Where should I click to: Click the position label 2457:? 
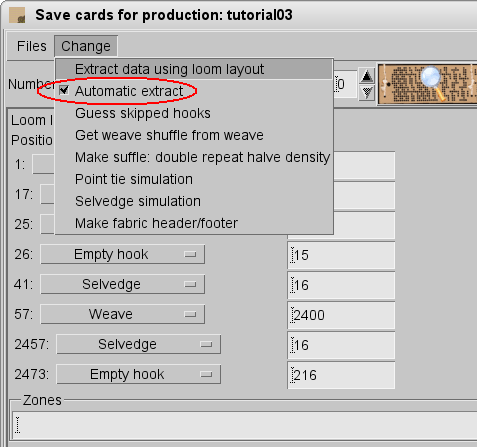click(31, 344)
